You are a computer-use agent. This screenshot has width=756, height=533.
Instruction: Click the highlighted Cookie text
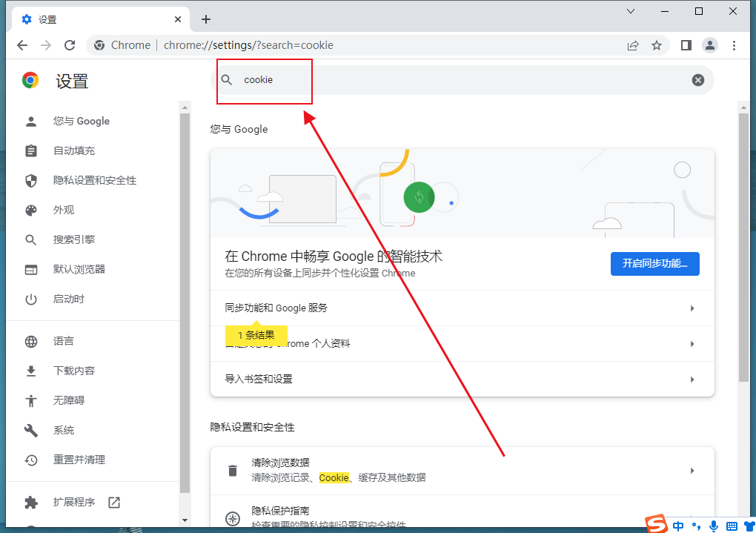(334, 477)
